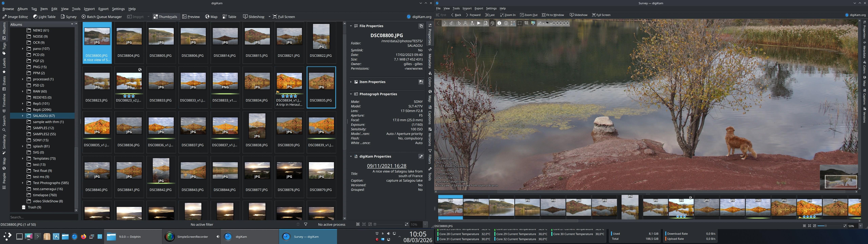868x244 pixels.
Task: Click rotate right icon in survey toolbar
Action: tap(459, 23)
